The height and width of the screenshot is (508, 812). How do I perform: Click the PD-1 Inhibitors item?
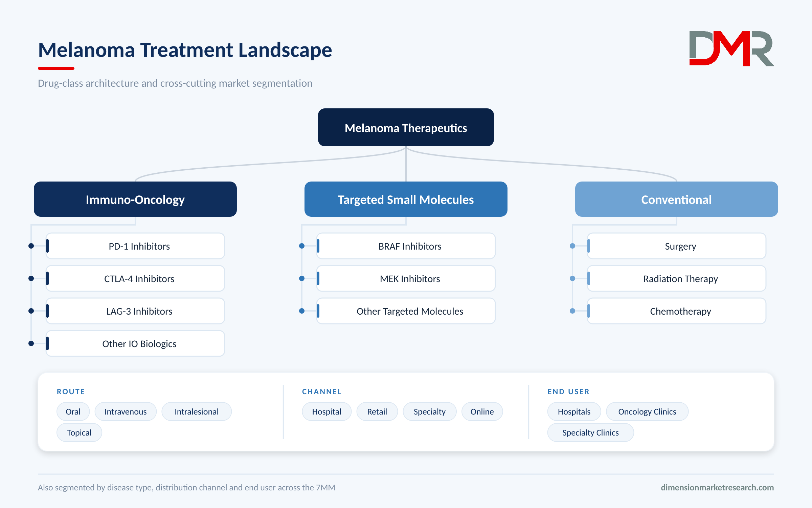(x=135, y=246)
